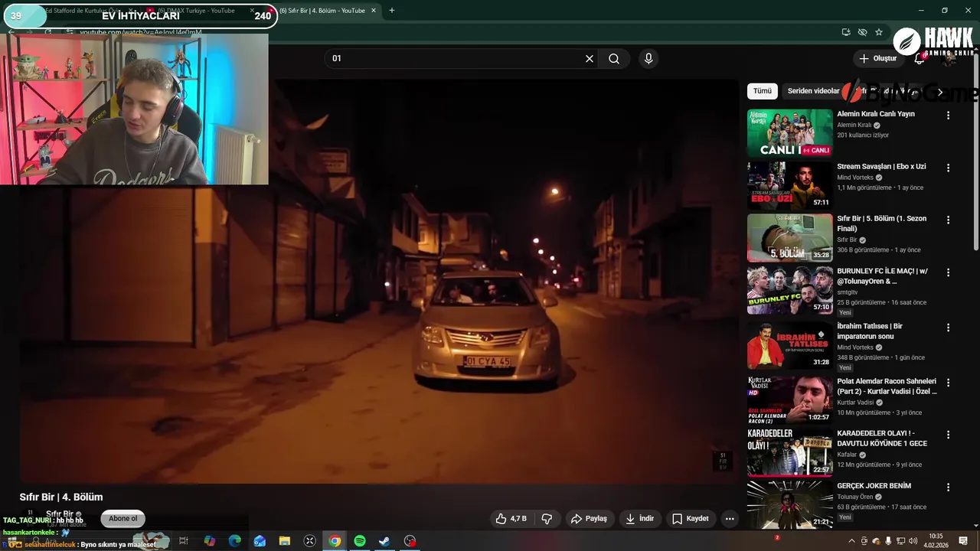Show more filter chips with right arrow
980x551 pixels.
click(x=940, y=92)
